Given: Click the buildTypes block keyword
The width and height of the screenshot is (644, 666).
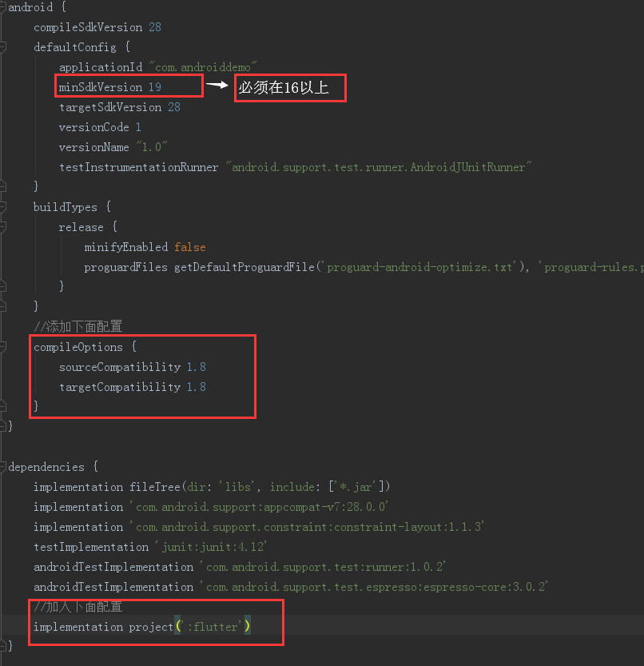Looking at the screenshot, I should point(66,206).
